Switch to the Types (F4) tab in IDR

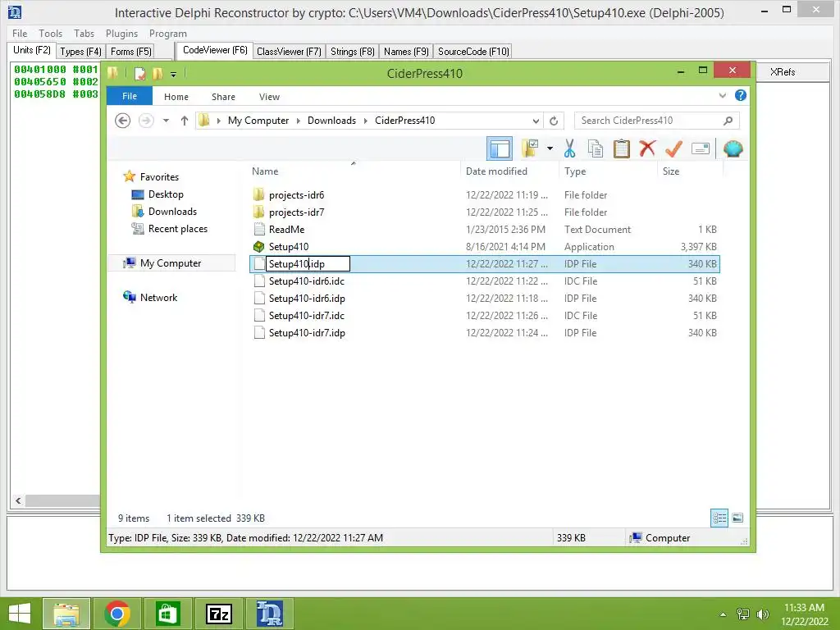tap(80, 52)
